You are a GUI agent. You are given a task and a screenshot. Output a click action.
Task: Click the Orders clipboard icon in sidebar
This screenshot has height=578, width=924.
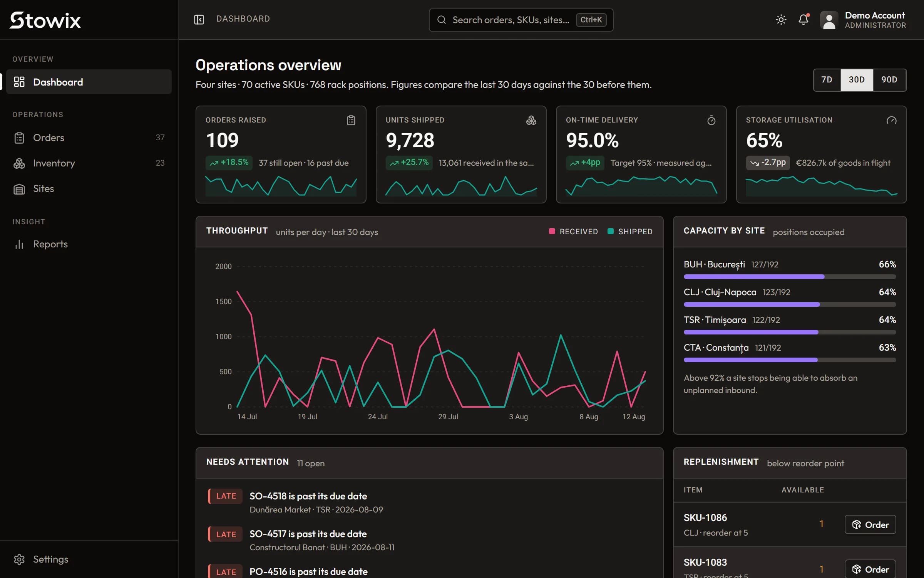click(19, 138)
